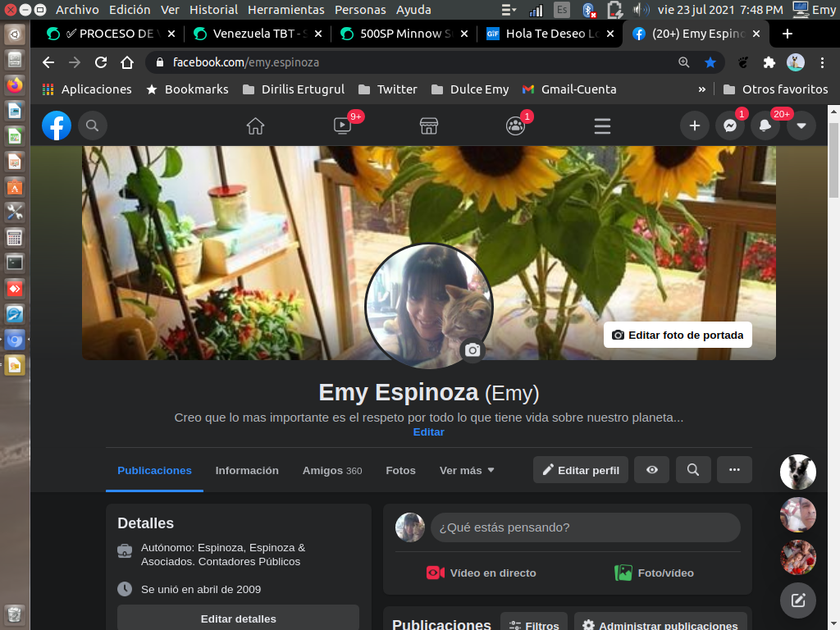
Task: Open the hamburger menu in Facebook navbar
Action: pyautogui.click(x=602, y=126)
